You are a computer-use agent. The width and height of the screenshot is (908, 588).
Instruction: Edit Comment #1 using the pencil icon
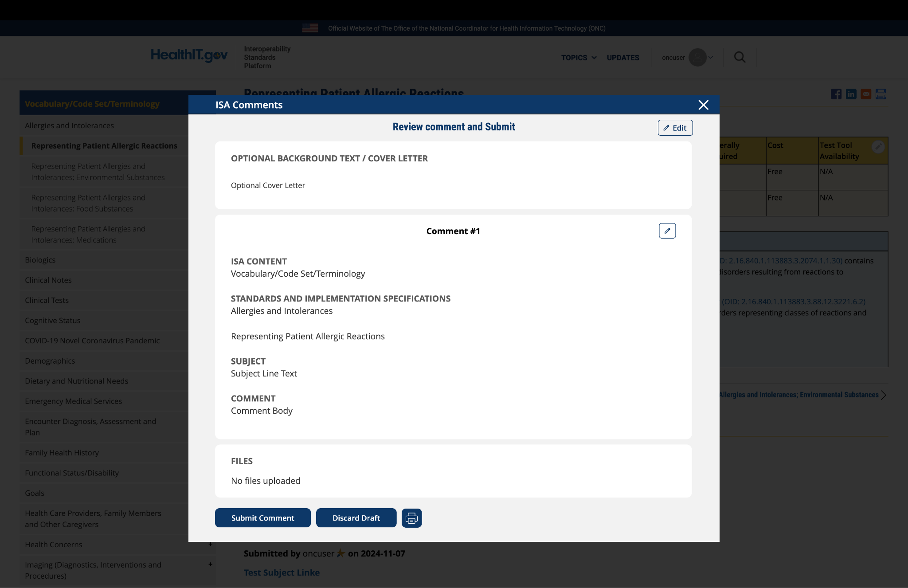point(667,231)
